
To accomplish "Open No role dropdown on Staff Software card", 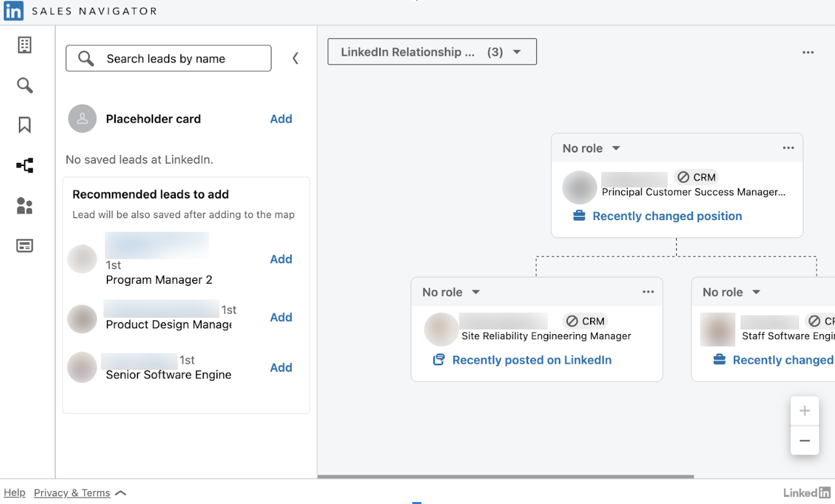I will coord(731,292).
